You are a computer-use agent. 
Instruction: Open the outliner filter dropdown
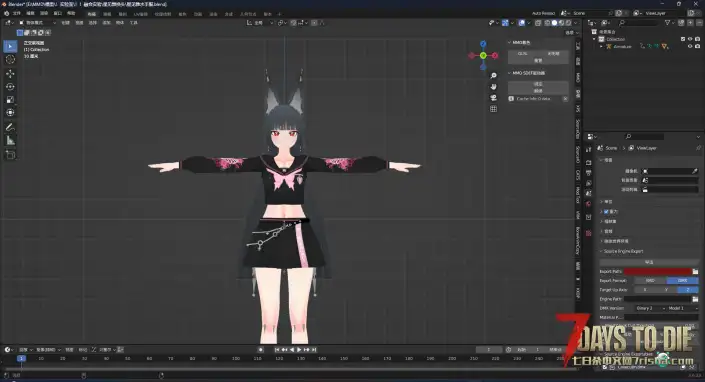point(669,22)
